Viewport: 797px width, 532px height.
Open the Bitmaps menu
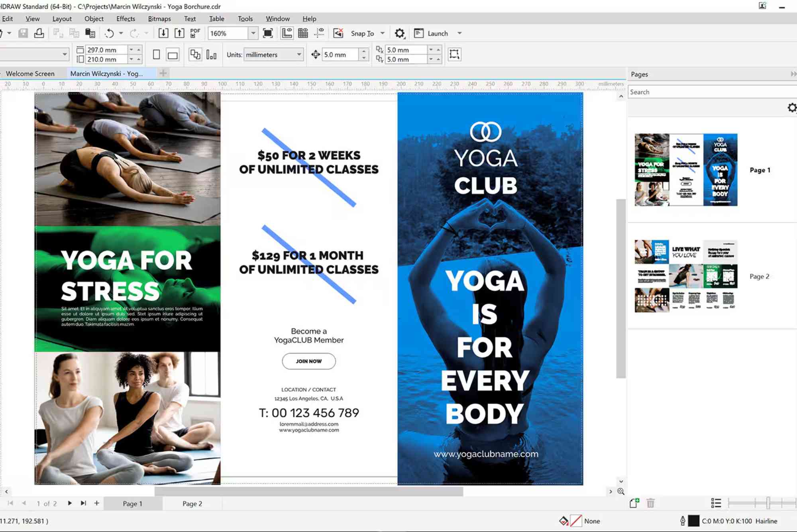[x=159, y=19]
